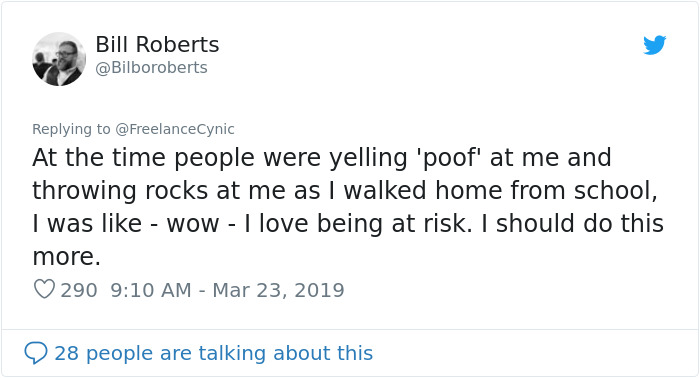Click the tweet's first line starting "At the time"
The height and width of the screenshot is (378, 700).
click(x=321, y=158)
